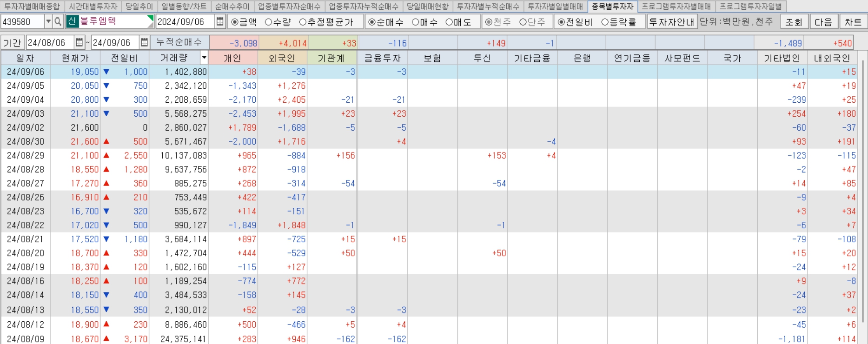Screen dimensions: 868x344
Task: Click the 기관계 column header
Action: click(331, 58)
